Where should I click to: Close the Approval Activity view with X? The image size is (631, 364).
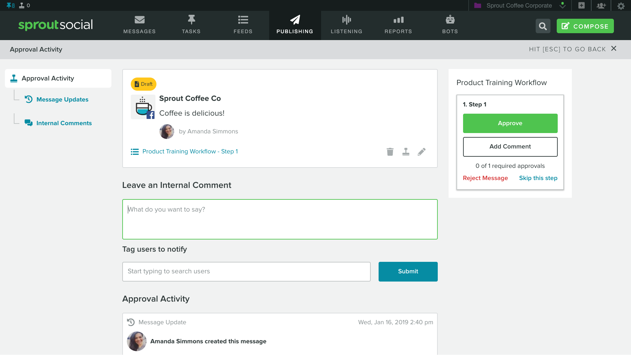614,49
